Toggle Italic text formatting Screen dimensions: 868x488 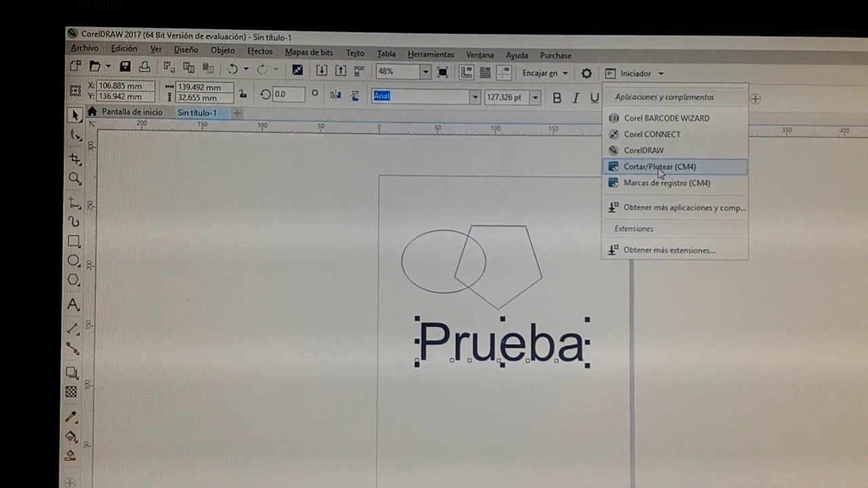(x=576, y=98)
